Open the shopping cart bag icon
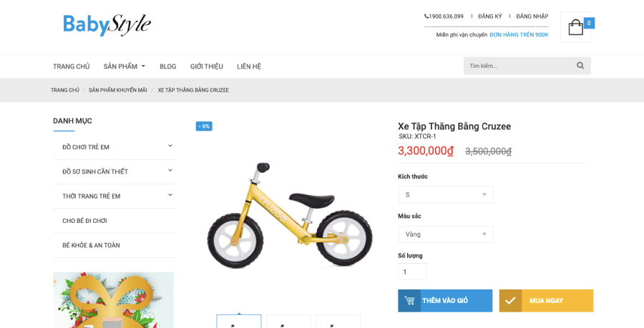The image size is (644, 328). (x=575, y=27)
